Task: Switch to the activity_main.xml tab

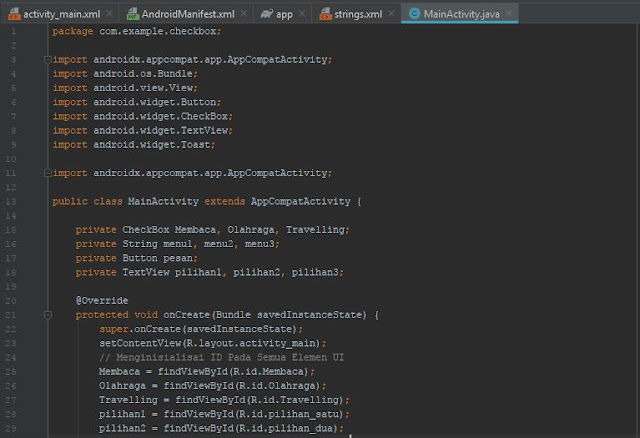Action: click(x=61, y=14)
